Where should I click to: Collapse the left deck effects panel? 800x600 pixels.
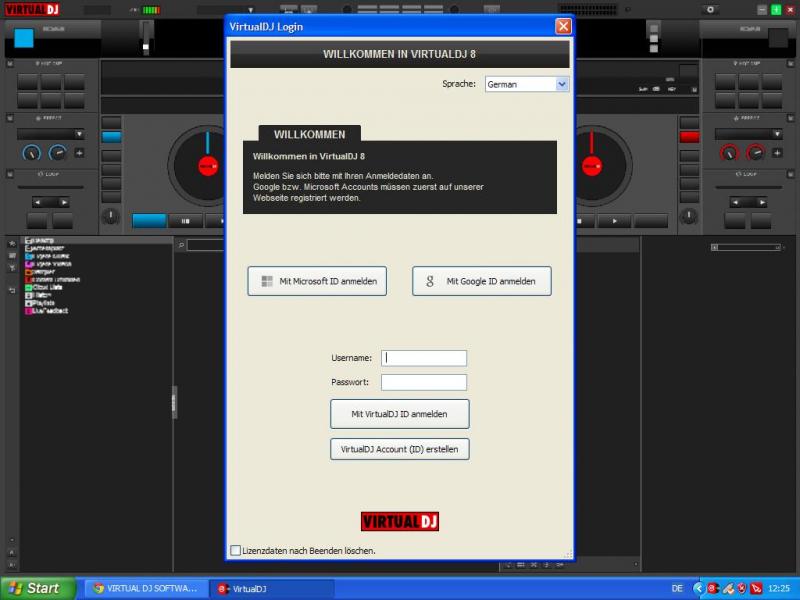[x=10, y=118]
